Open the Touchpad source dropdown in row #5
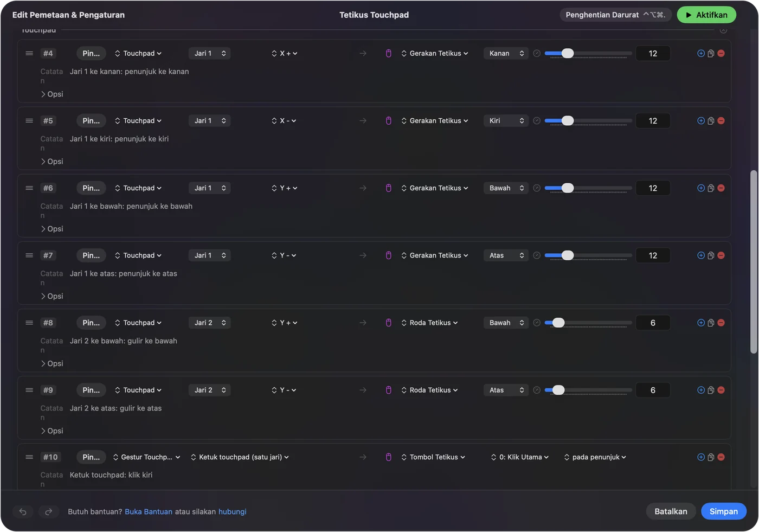 tap(138, 120)
